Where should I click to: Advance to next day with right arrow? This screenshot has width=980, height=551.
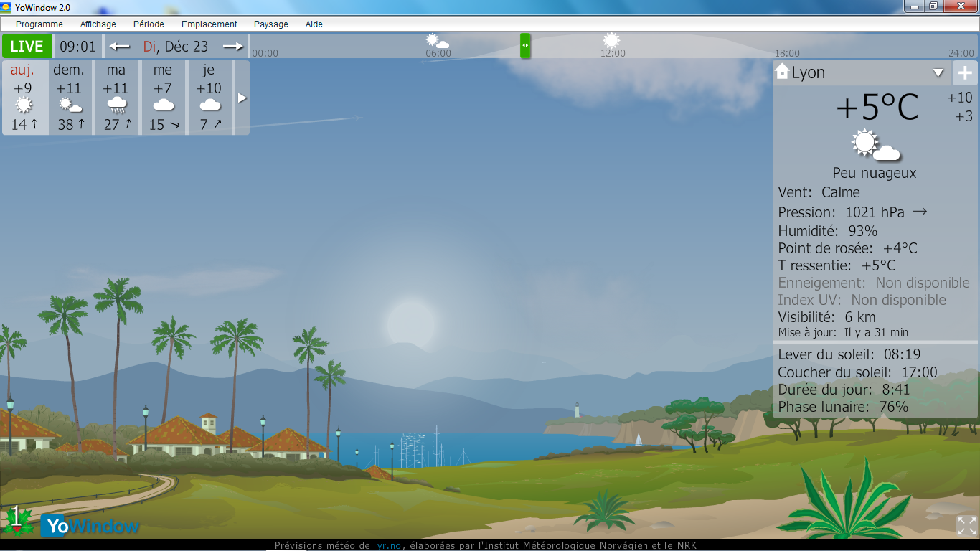click(233, 47)
